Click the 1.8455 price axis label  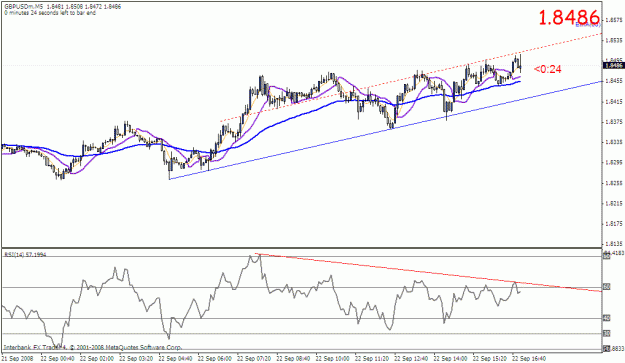point(614,81)
